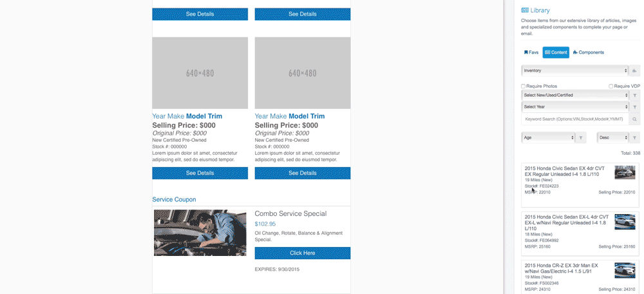Click the filter icon beside Select Year
Viewport: 644px width, 294px height.
[x=634, y=107]
